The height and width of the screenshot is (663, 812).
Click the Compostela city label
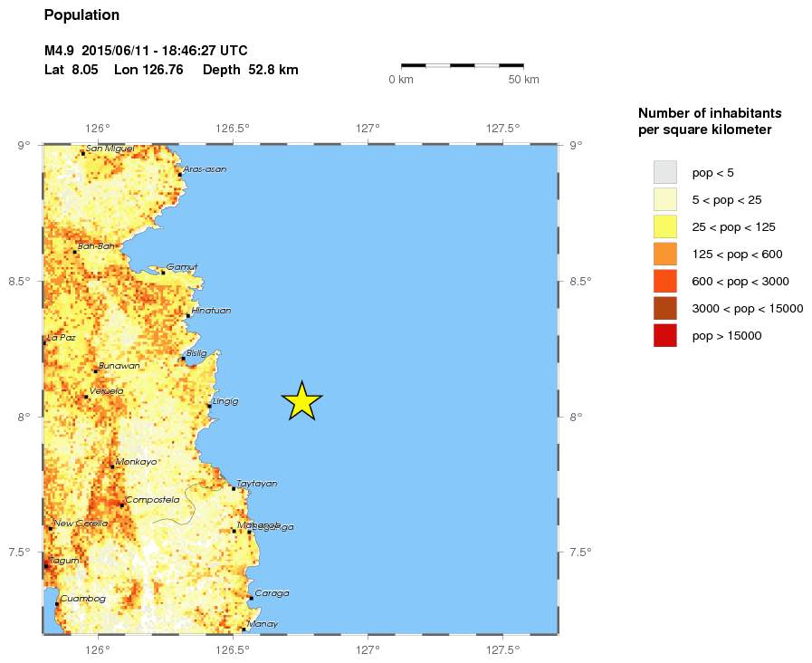coord(152,499)
